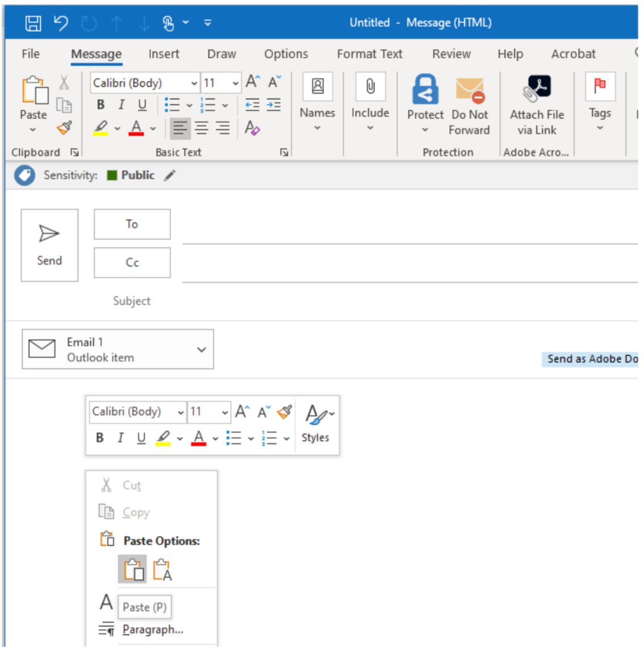Toggle Underline in the ribbon Basic Text group

coord(142,105)
